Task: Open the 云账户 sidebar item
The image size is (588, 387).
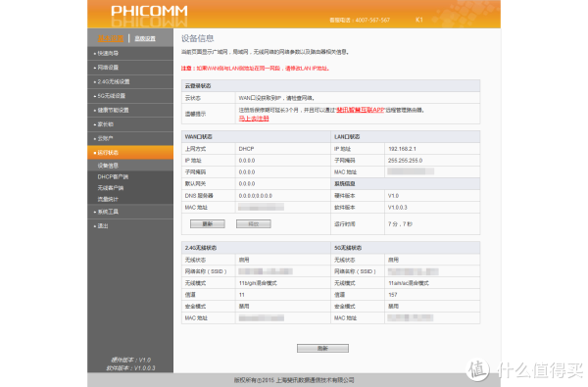Action: point(130,139)
